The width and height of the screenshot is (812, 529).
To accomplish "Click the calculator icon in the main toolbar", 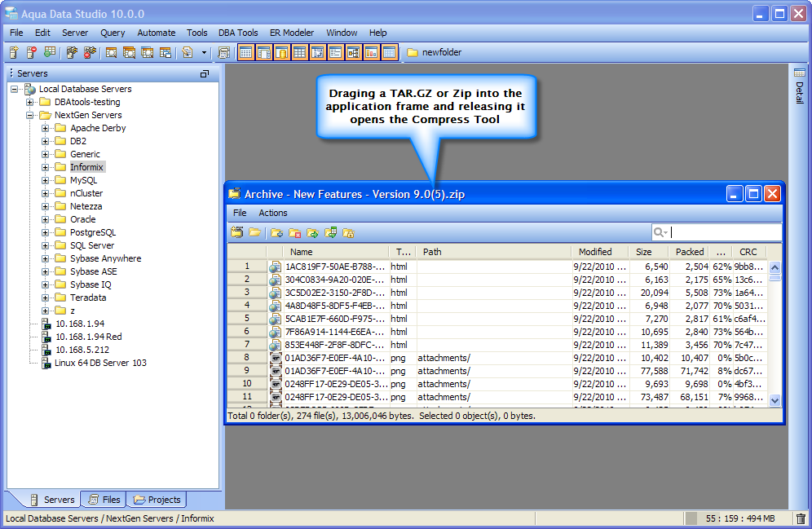I will 223,52.
